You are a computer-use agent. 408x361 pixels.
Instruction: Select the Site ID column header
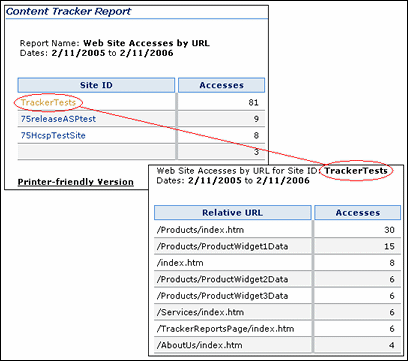pos(96,85)
